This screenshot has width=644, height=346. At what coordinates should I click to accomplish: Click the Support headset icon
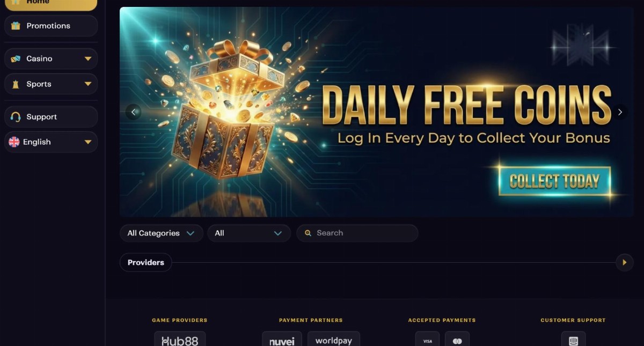16,117
